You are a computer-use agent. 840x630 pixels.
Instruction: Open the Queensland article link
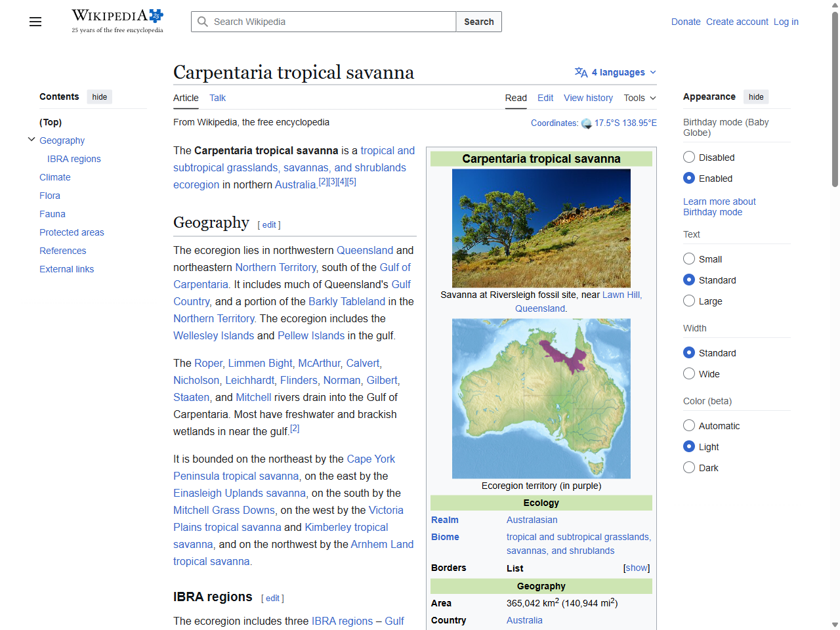[x=365, y=250]
